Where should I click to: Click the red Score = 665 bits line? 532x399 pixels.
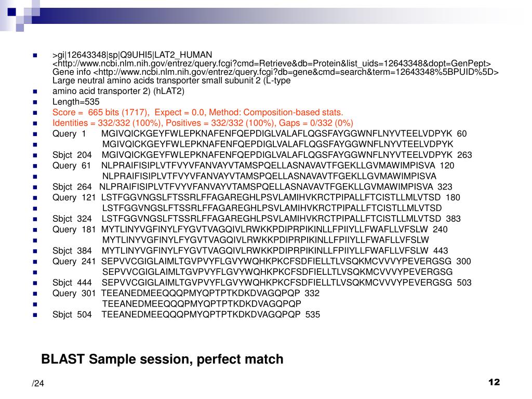point(198,112)
